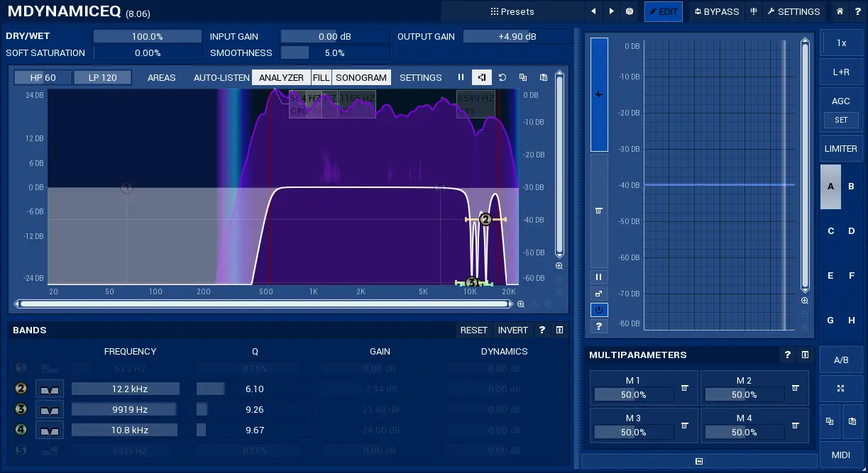Adjust the OUTPUT GAIN slider
Viewport: 868px width, 473px height.
click(x=517, y=36)
